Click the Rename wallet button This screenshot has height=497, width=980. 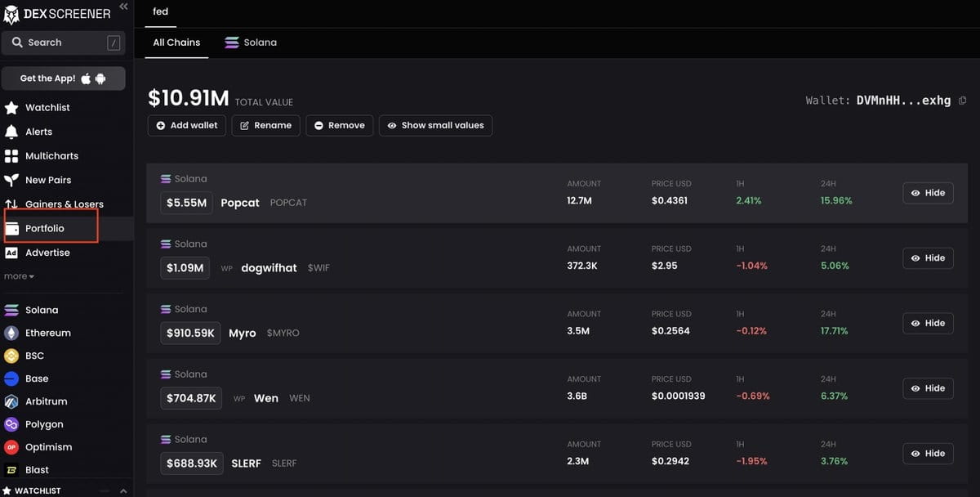tap(265, 126)
